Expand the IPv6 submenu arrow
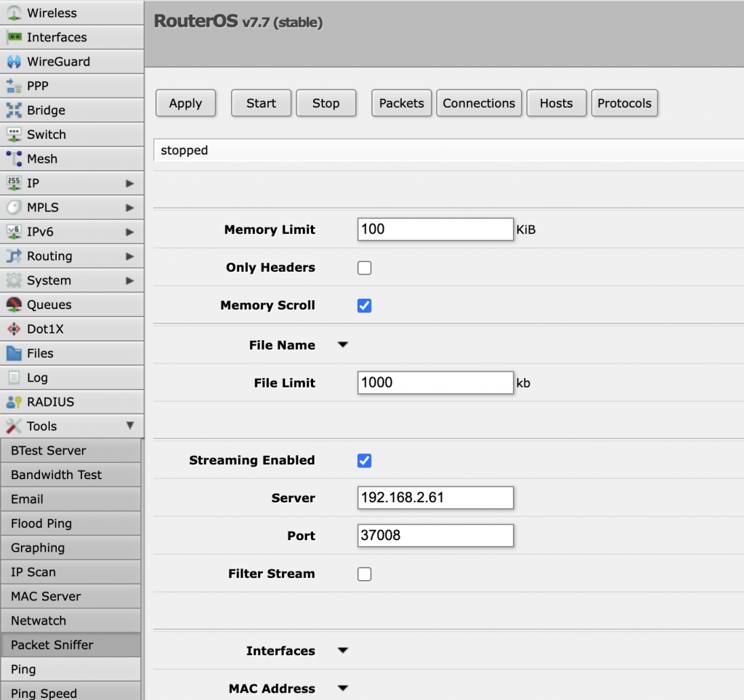Image resolution: width=744 pixels, height=700 pixels. tap(129, 232)
